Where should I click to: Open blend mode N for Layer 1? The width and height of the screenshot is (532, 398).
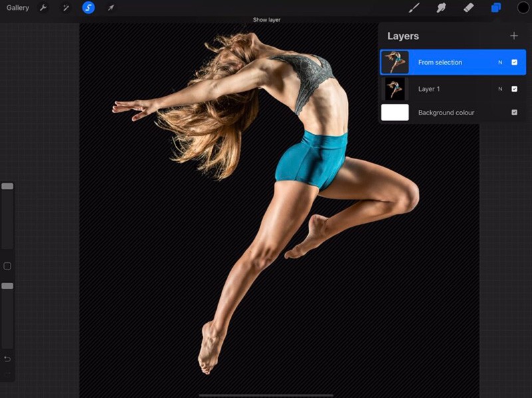point(499,89)
